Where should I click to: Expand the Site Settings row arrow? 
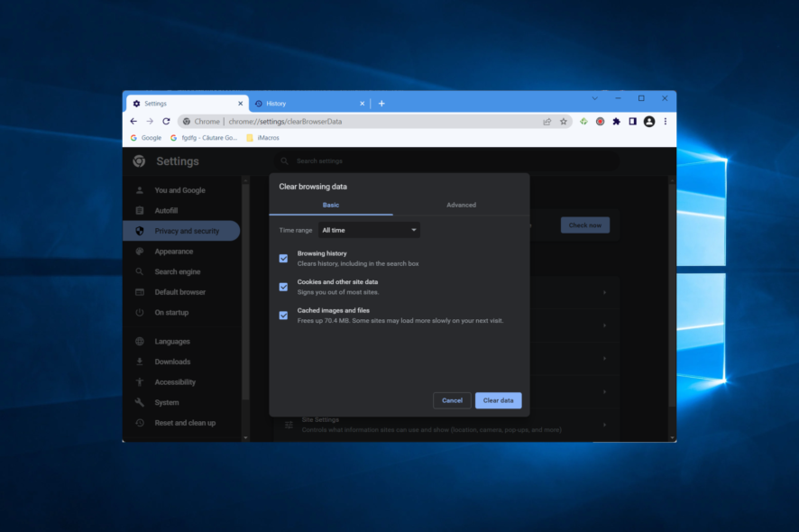(x=605, y=425)
